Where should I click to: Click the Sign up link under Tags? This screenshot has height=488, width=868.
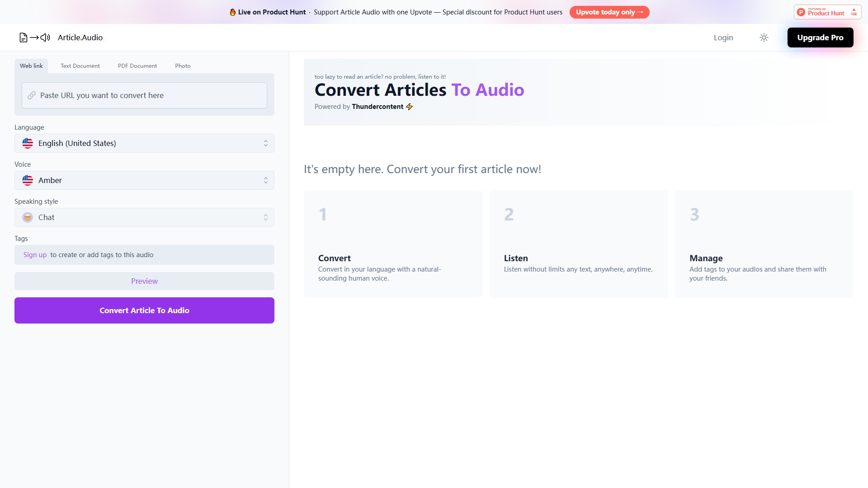pyautogui.click(x=34, y=254)
